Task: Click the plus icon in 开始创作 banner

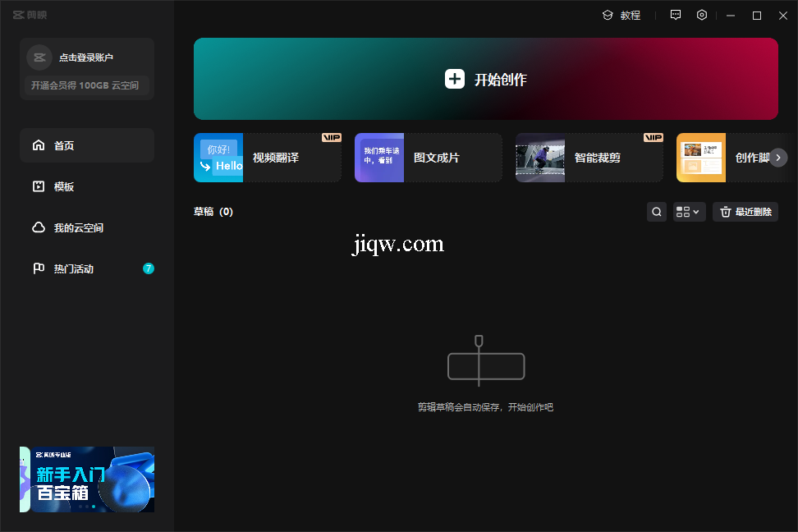Action: [x=455, y=79]
